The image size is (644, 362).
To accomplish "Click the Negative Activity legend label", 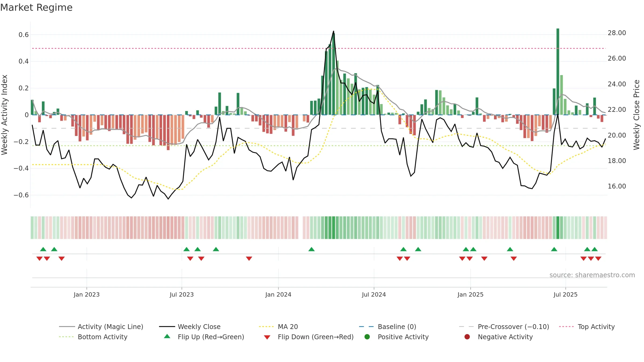I will tap(505, 337).
